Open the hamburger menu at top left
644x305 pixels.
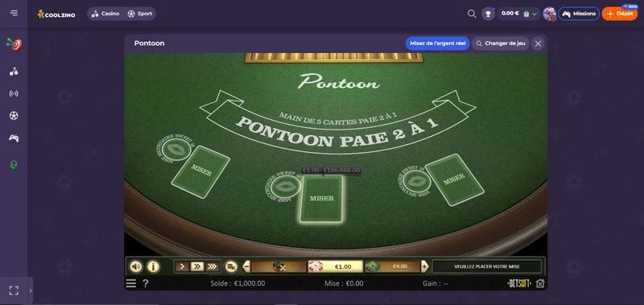click(x=14, y=13)
